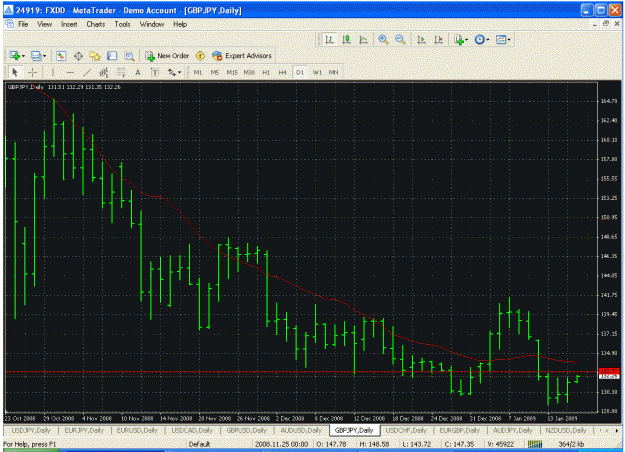Select the M1 timeframe
This screenshot has width=625, height=452.
198,72
